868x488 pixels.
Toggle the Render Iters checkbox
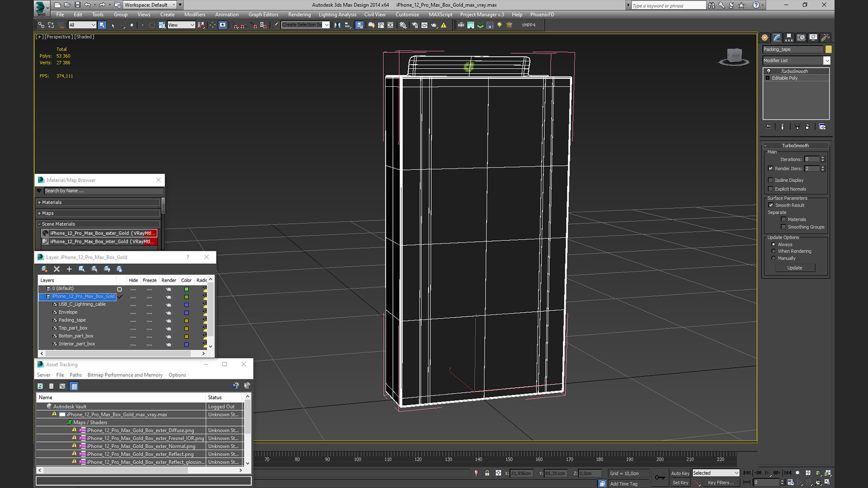pos(770,169)
